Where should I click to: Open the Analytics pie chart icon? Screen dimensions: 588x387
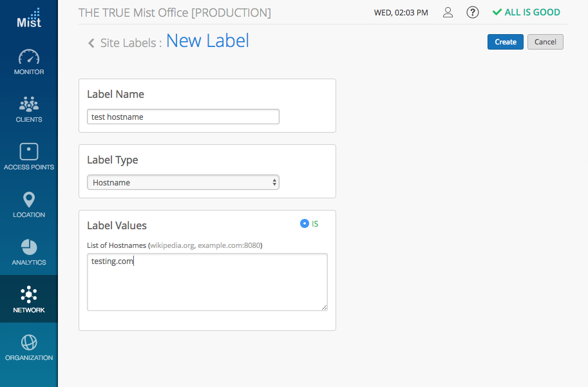point(29,247)
